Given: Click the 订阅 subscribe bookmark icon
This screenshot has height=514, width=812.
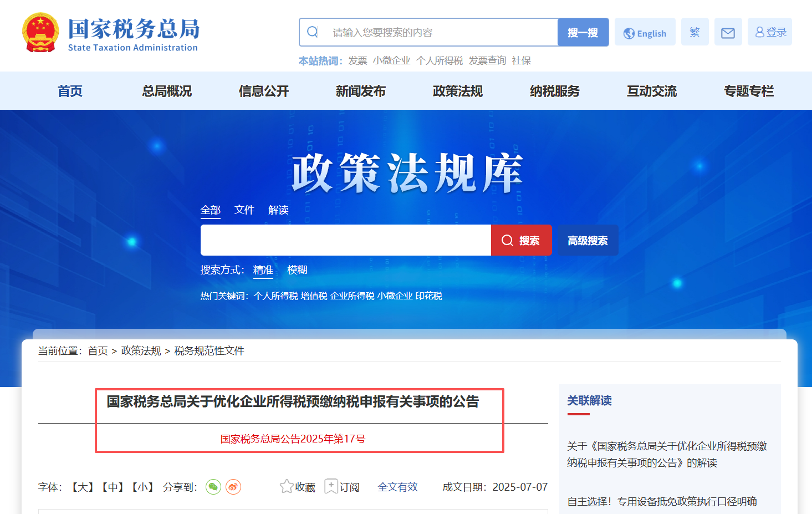Looking at the screenshot, I should pos(331,487).
